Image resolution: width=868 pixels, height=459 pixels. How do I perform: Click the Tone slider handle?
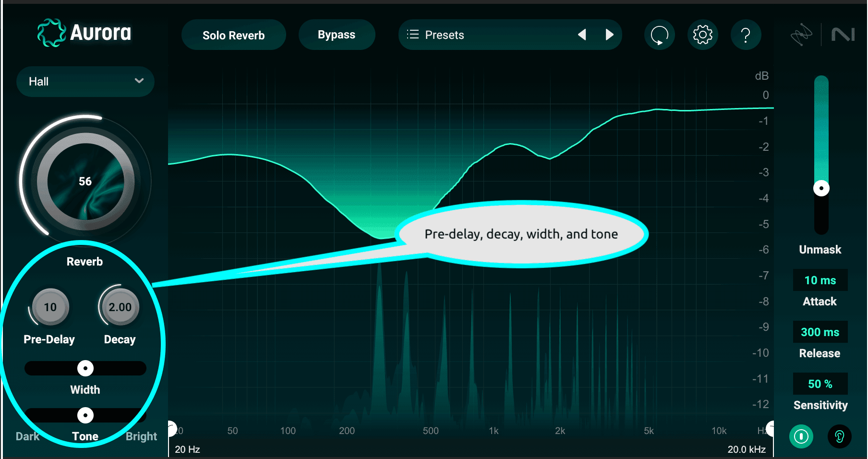pyautogui.click(x=85, y=415)
